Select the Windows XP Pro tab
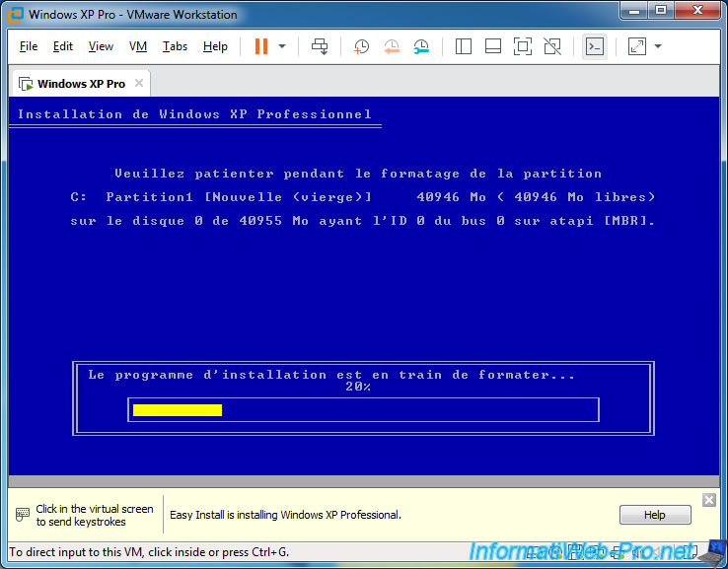 80,84
